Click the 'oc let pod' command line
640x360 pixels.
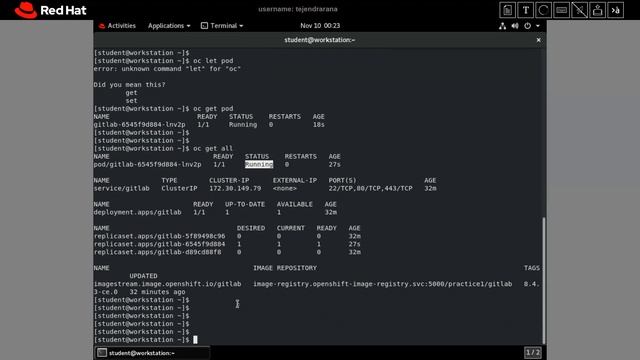(163, 60)
